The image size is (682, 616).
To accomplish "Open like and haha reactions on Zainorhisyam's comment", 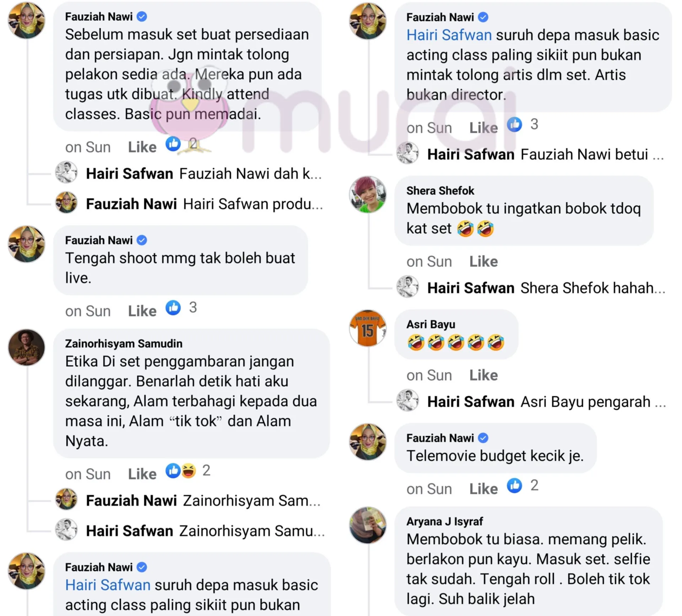I will click(181, 471).
